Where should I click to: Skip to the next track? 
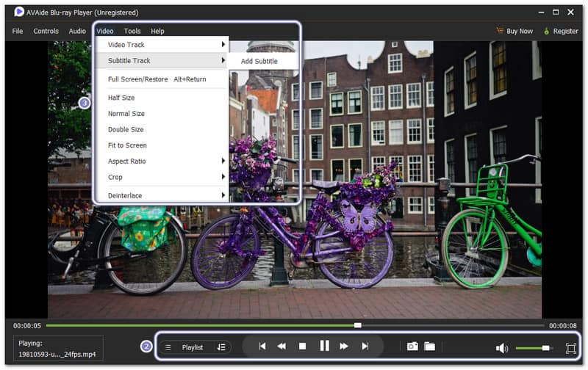coord(365,347)
